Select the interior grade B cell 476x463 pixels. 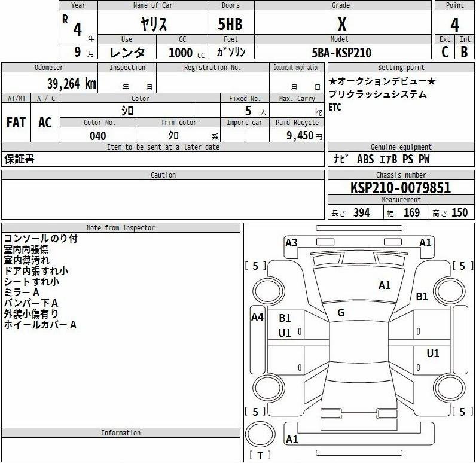point(464,52)
